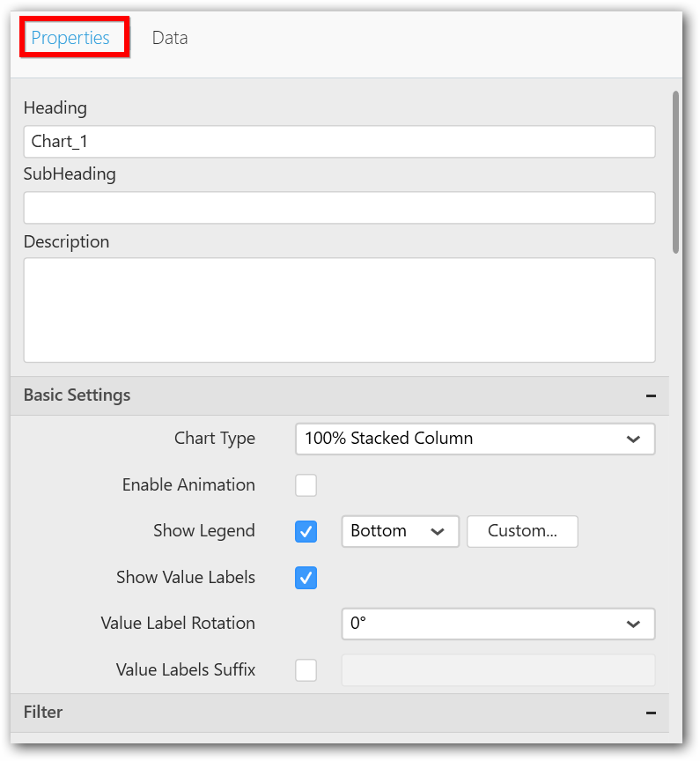Viewport: 700px width, 761px height.
Task: Click the Custom... legend button
Action: (522, 531)
